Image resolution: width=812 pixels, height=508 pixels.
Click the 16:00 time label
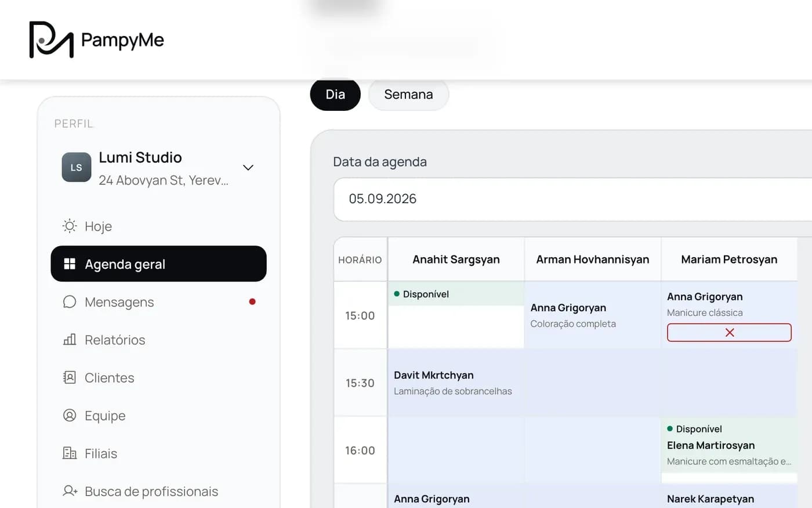tap(360, 451)
